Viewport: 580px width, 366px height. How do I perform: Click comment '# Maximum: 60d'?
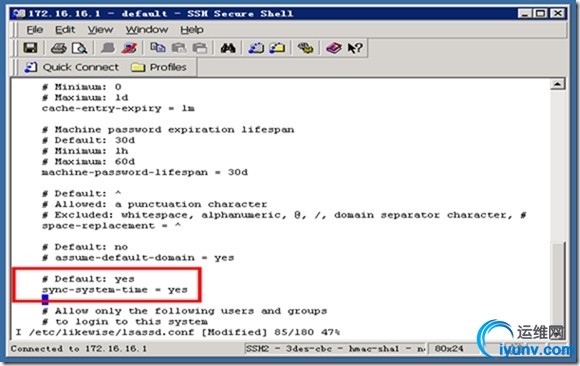click(x=88, y=162)
